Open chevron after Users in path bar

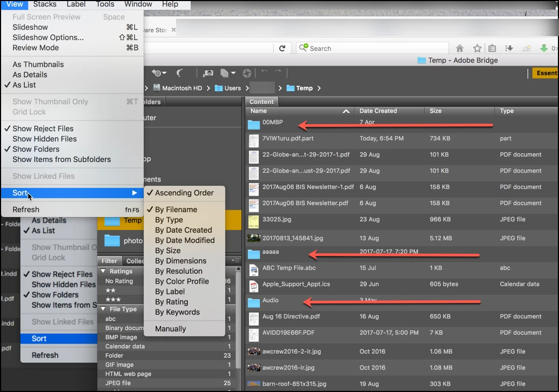pyautogui.click(x=247, y=88)
